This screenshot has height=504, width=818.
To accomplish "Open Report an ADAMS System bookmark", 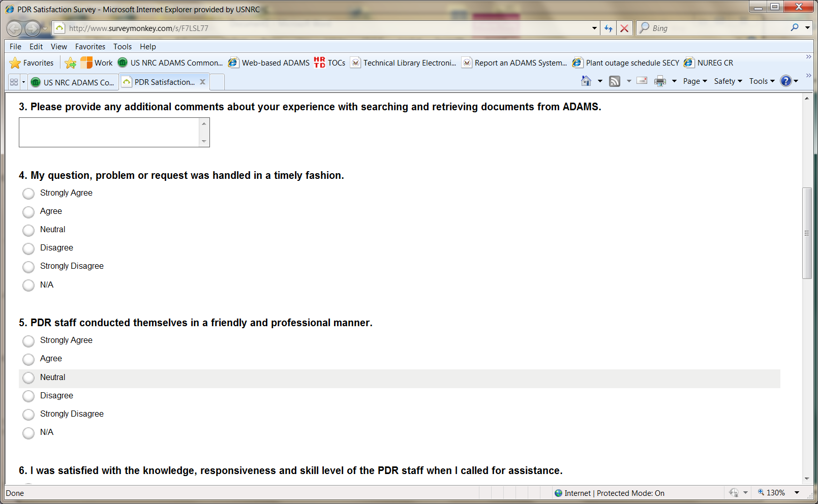I will click(514, 62).
